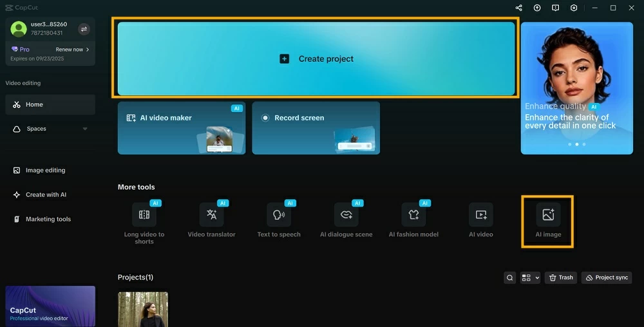Open the AI dialogue scene tool

coord(346,215)
